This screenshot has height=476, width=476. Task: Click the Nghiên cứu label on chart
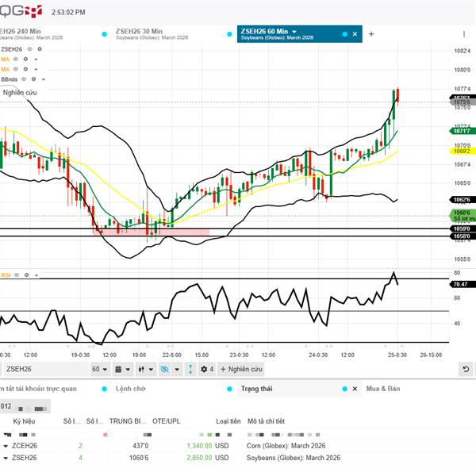point(21,93)
